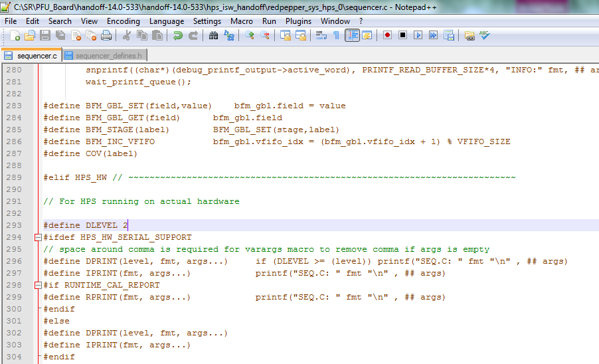This screenshot has height=364, width=599.
Task: Click the Cut scissors icon
Action: pyautogui.click(x=126, y=35)
